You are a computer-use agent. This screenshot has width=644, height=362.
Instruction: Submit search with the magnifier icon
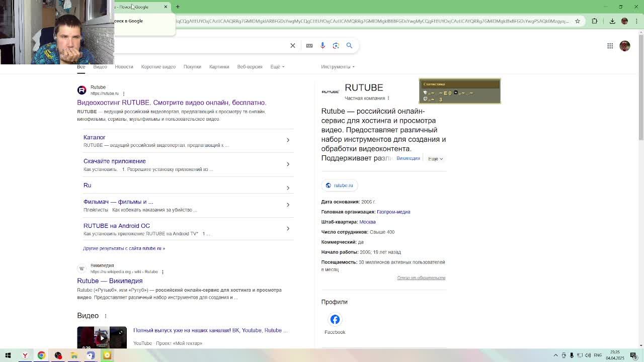point(349,46)
